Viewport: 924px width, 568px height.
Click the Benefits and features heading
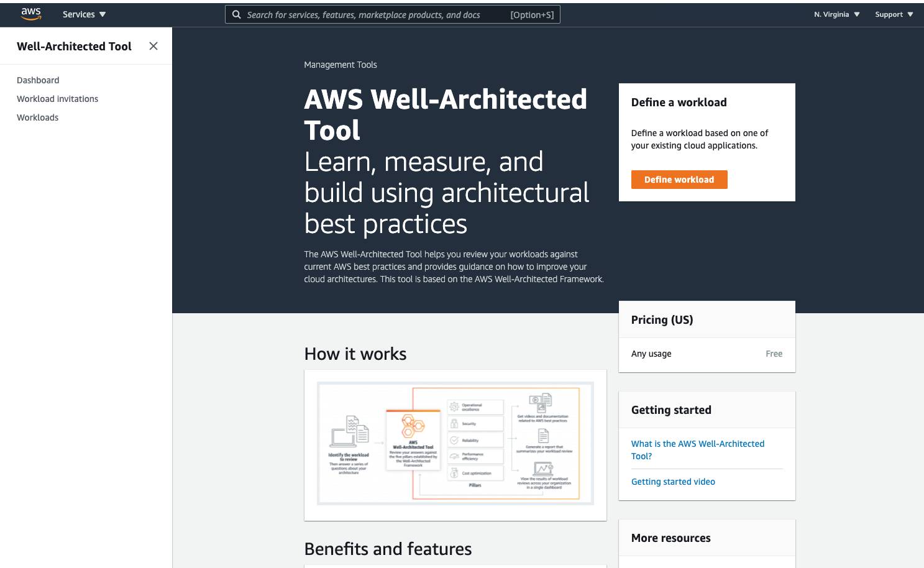tap(388, 549)
